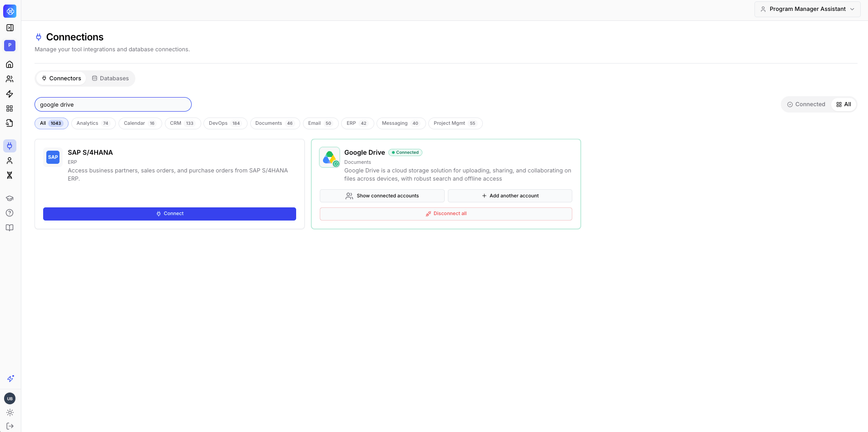Click the Google Drive title
The width and height of the screenshot is (868, 432).
(x=364, y=152)
